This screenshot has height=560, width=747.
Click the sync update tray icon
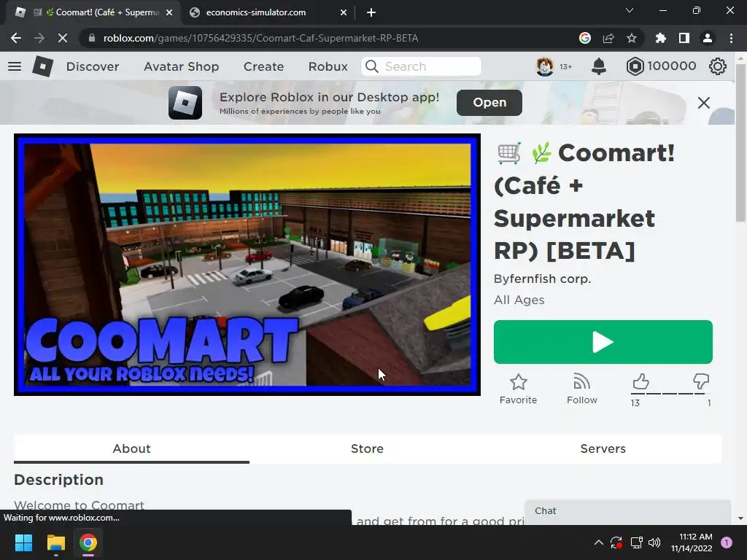pyautogui.click(x=616, y=542)
